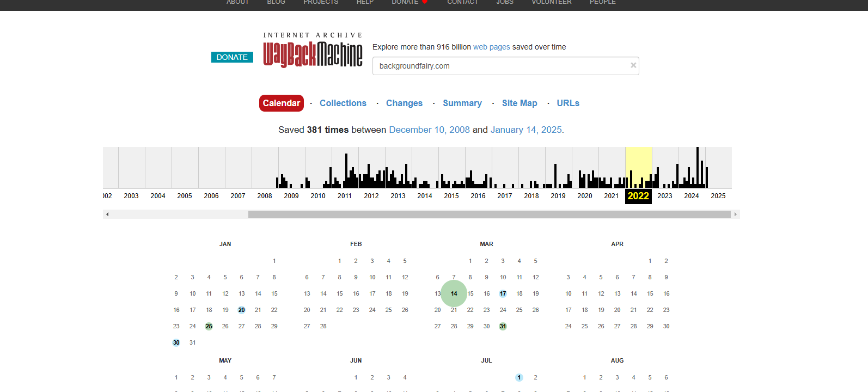Select year 2007 on the timeline
This screenshot has height=392, width=868.
238,196
